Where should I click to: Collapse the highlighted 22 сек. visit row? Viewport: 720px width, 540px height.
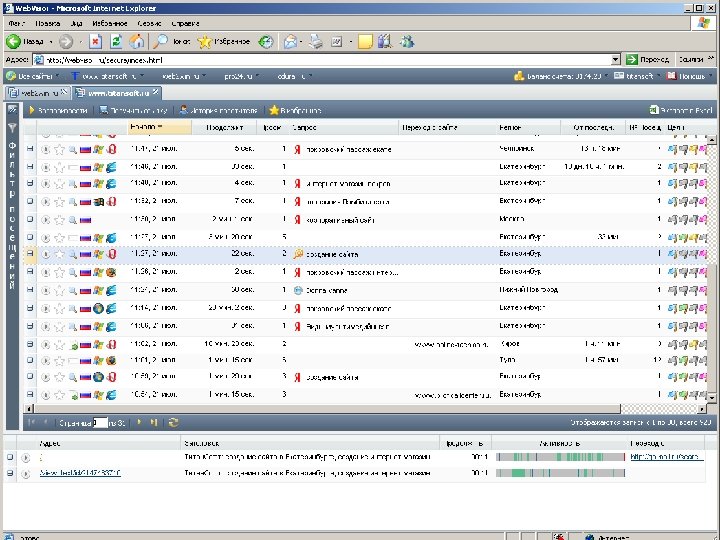point(30,253)
